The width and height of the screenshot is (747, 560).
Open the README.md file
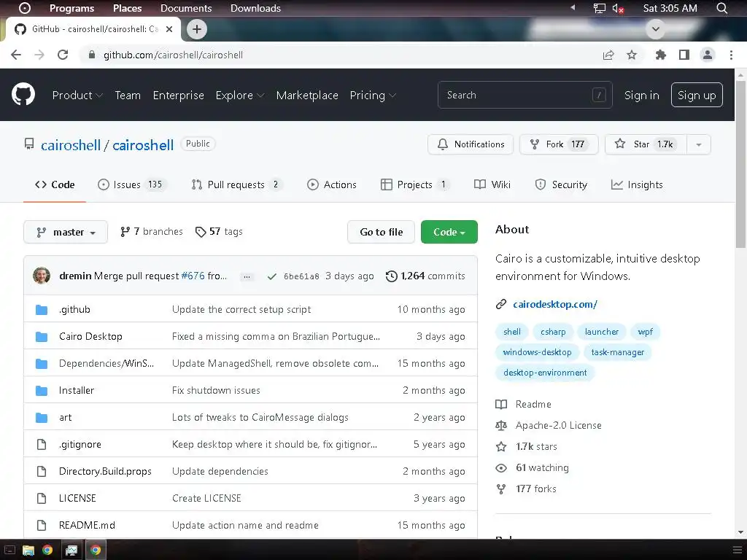tap(87, 525)
